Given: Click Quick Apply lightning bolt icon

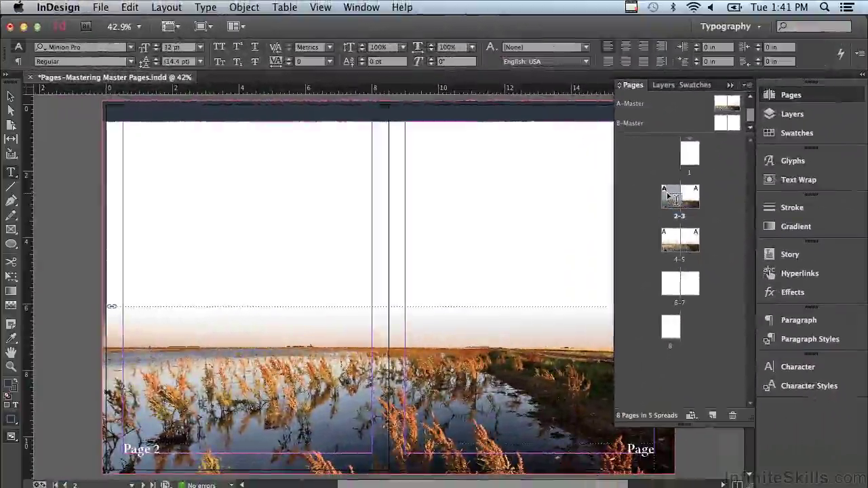Looking at the screenshot, I should click(841, 54).
